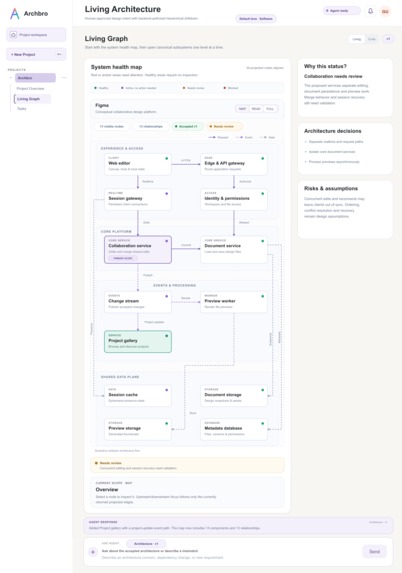
Task: Toggle the Needs review filter chip
Action: tap(224, 126)
